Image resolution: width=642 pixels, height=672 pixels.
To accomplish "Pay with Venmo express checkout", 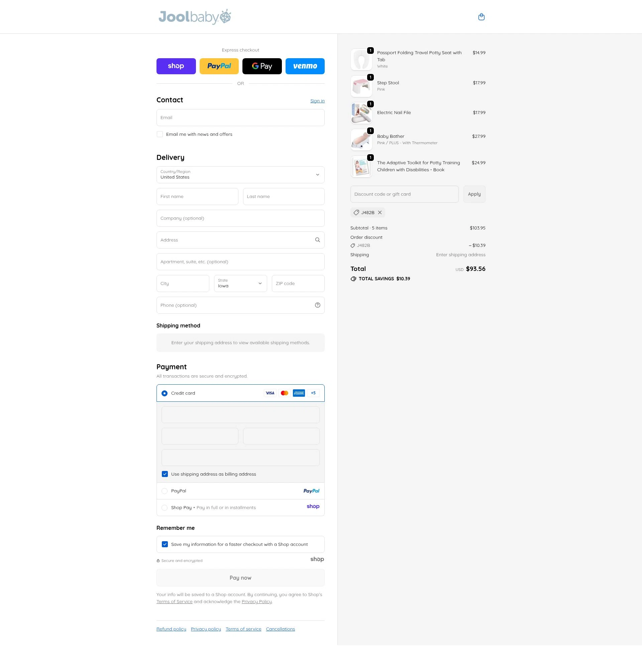I will [x=305, y=66].
